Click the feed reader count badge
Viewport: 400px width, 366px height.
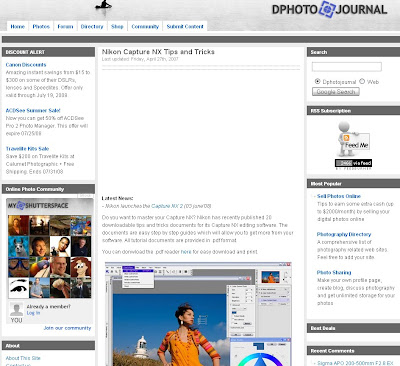353,163
